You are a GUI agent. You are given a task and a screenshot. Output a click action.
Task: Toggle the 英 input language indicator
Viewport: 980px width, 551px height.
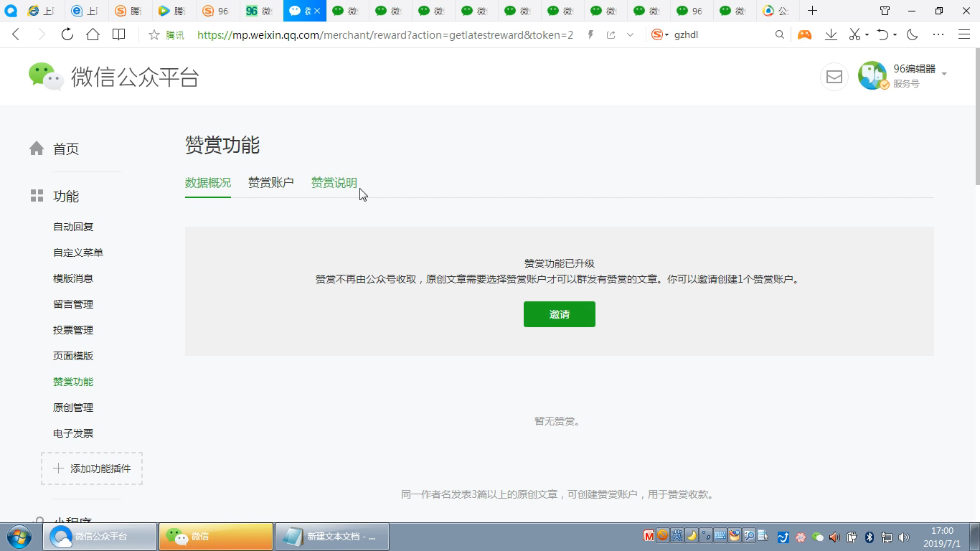[x=677, y=536]
